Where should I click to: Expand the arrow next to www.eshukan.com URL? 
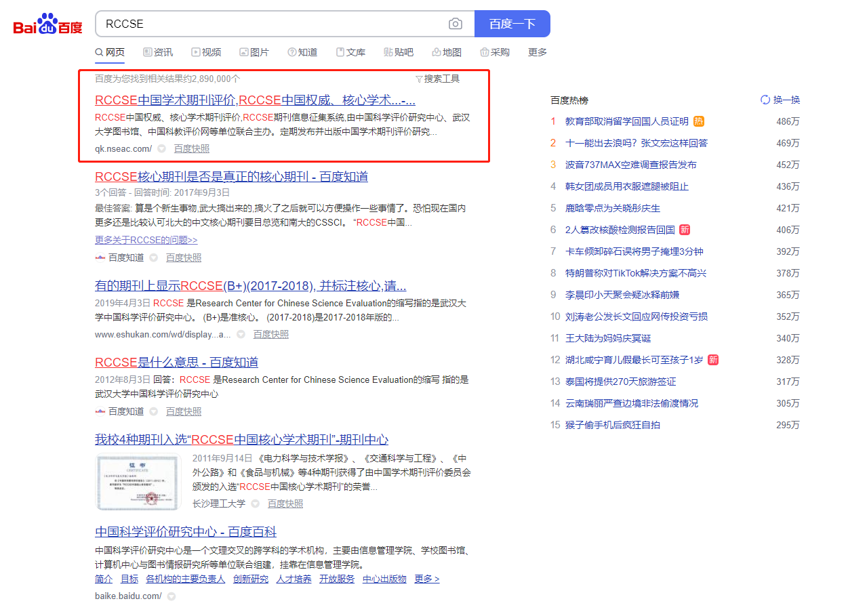point(241,334)
